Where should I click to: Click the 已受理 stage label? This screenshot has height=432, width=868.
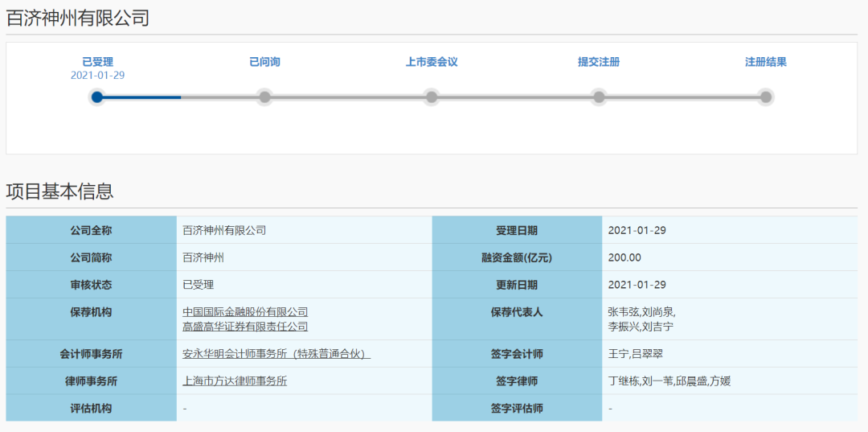[97, 62]
